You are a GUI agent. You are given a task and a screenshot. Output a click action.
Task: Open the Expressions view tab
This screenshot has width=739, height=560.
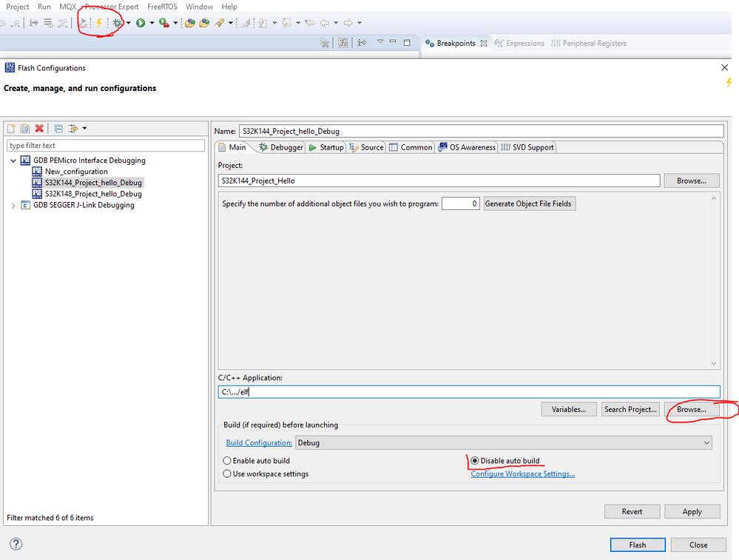(x=519, y=44)
